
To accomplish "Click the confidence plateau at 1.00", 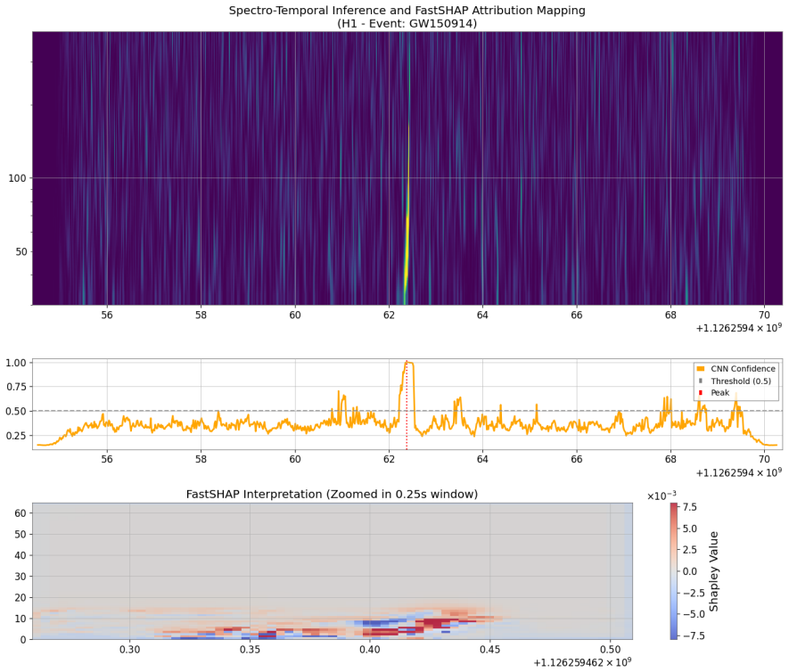I will 409,363.
